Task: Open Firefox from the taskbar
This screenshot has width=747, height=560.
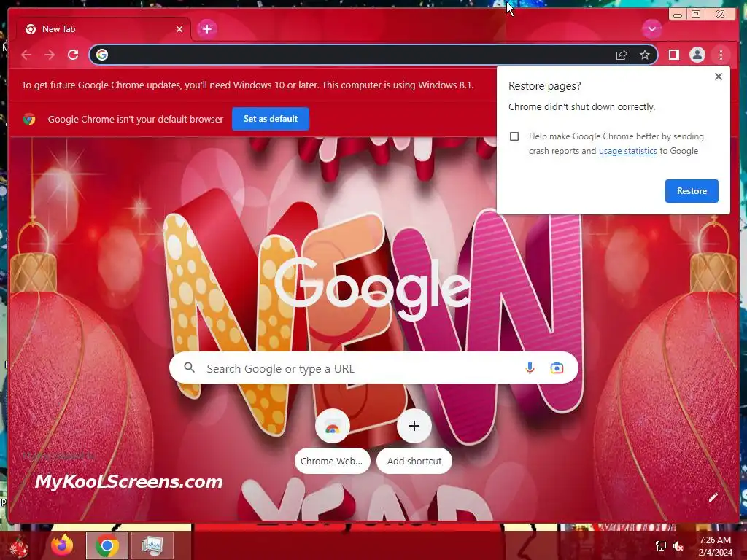Action: [x=63, y=545]
